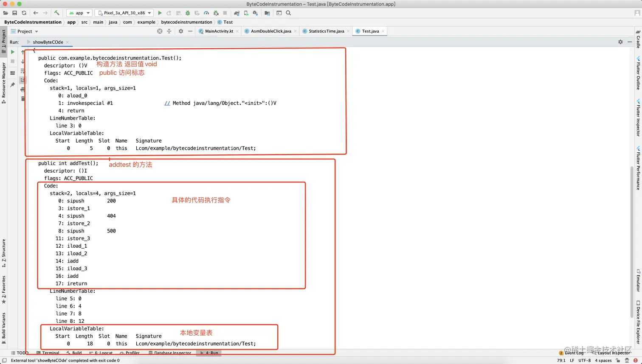Open the Project panel gear settings
This screenshot has width=642, height=364.
point(181,31)
